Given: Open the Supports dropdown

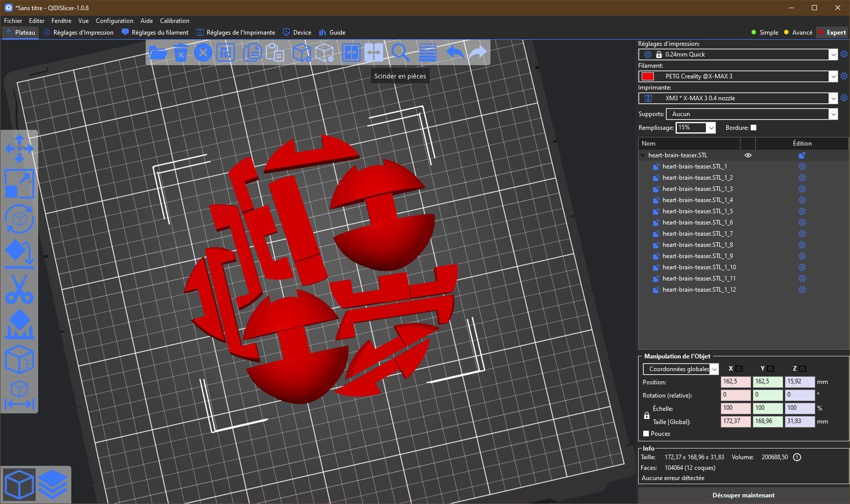Looking at the screenshot, I should click(751, 114).
